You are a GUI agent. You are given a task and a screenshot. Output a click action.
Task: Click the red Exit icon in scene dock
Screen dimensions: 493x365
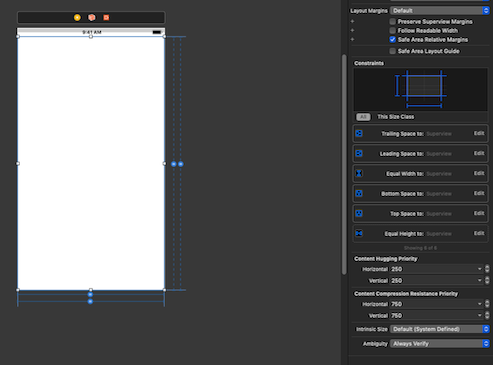pyautogui.click(x=106, y=17)
